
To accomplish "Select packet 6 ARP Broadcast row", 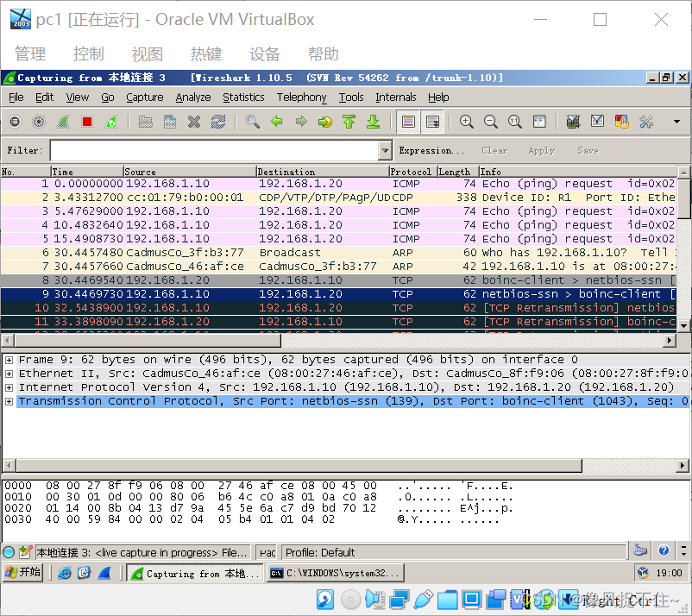I will 338,253.
